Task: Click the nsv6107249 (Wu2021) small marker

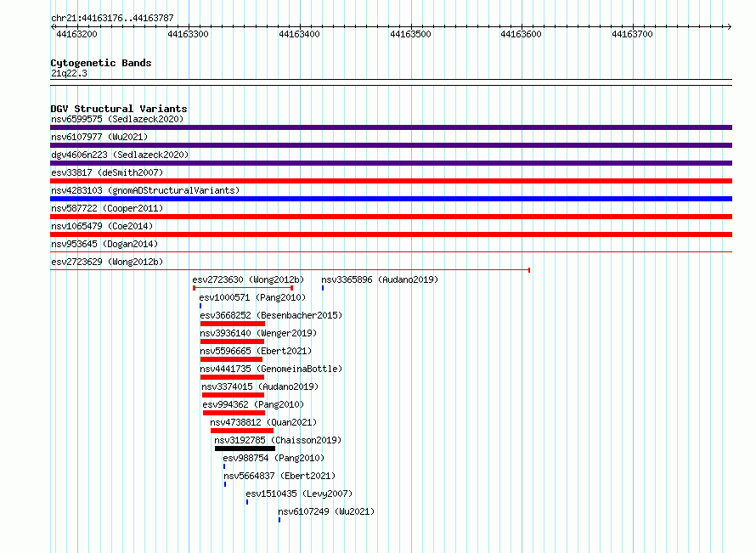Action: [x=279, y=520]
